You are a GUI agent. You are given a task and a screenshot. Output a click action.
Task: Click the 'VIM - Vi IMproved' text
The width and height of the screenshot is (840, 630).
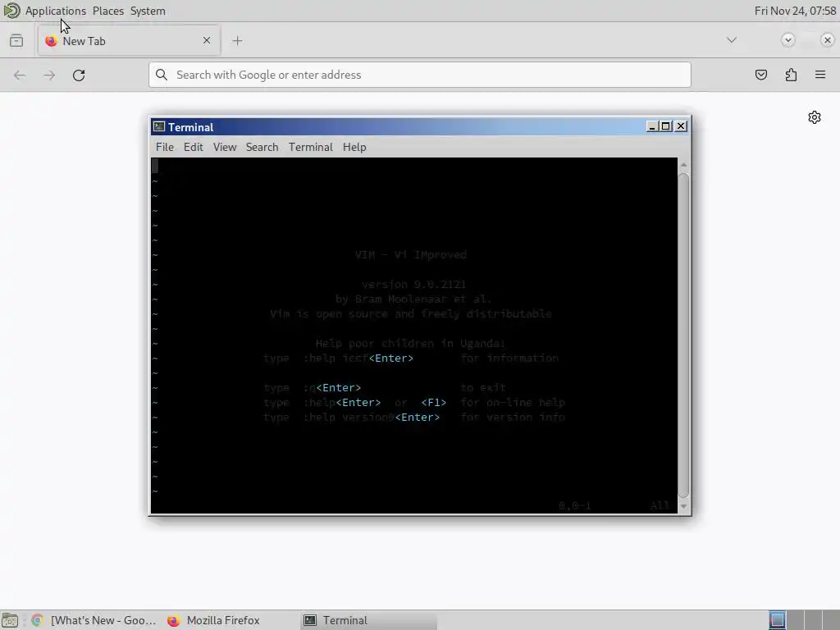pos(411,255)
